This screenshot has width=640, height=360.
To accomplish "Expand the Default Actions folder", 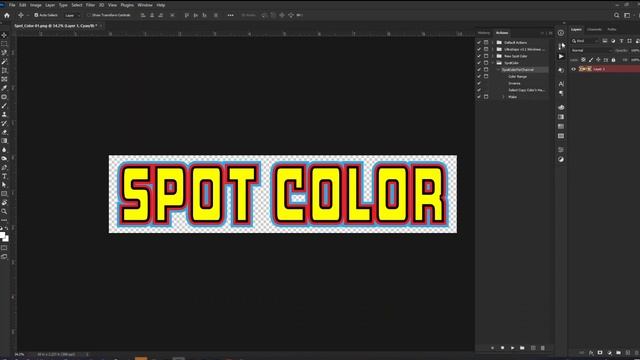I will point(493,42).
